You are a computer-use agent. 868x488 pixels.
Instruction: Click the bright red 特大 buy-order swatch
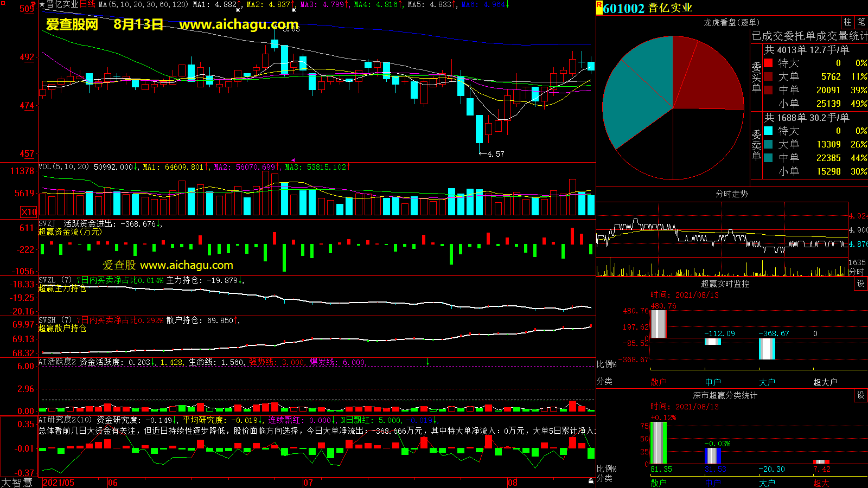pyautogui.click(x=768, y=63)
